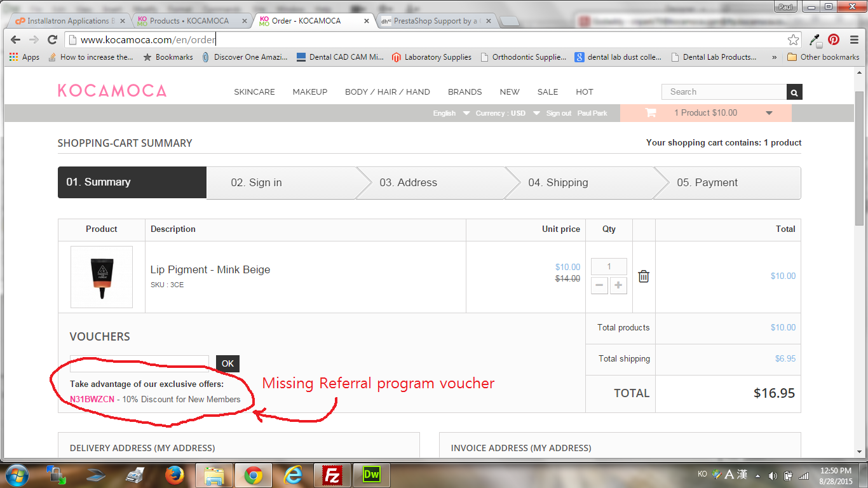Click the browser Forward arrow
868x488 pixels.
(x=34, y=39)
